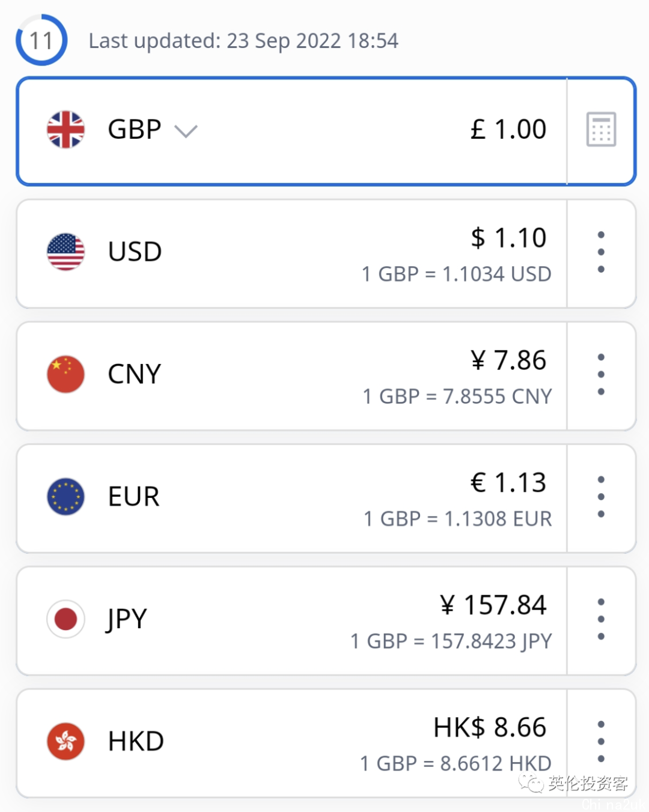Click the China flag icon

click(x=66, y=374)
